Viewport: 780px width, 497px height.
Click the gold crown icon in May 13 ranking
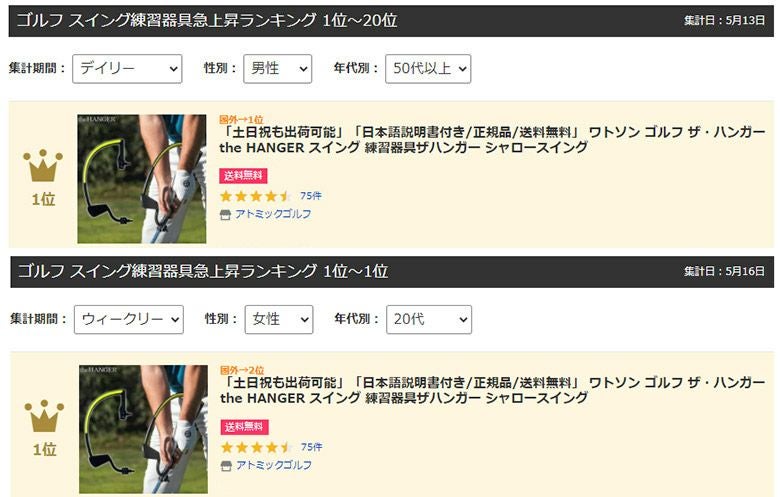click(43, 166)
